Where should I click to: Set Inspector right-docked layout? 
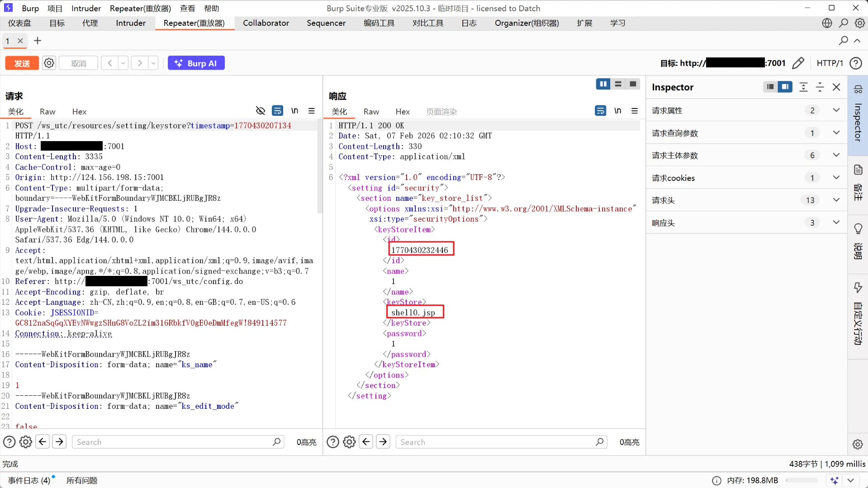(785, 87)
